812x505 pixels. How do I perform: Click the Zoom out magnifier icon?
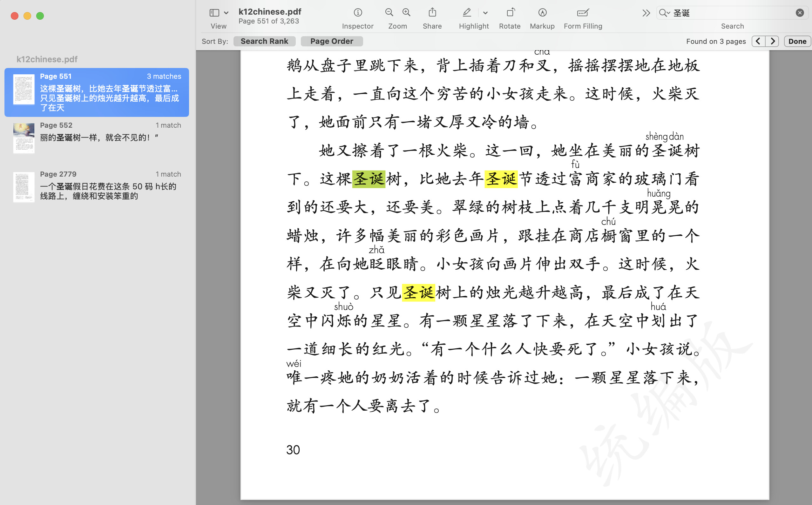tap(389, 13)
